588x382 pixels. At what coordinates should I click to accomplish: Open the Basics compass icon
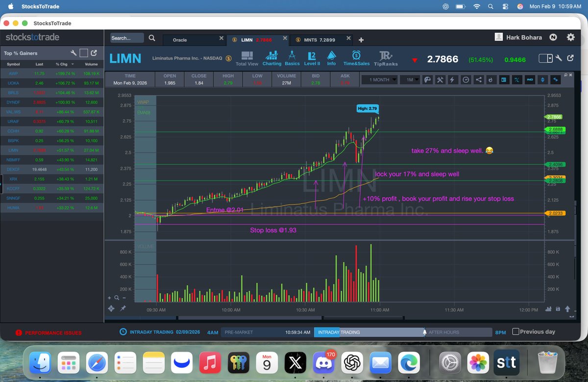point(292,58)
